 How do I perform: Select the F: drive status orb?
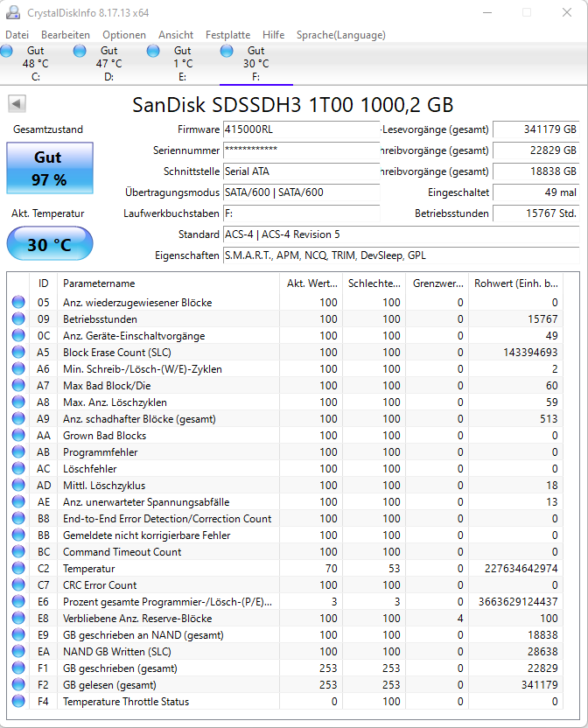(x=227, y=51)
